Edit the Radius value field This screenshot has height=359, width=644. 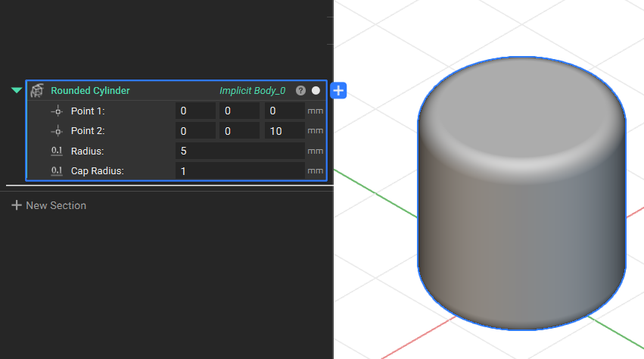pos(240,151)
